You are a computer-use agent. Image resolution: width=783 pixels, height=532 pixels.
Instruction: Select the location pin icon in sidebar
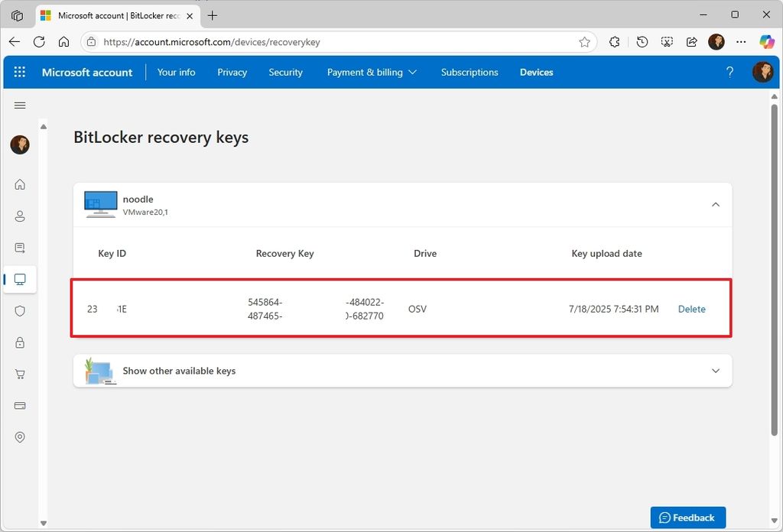click(x=20, y=436)
